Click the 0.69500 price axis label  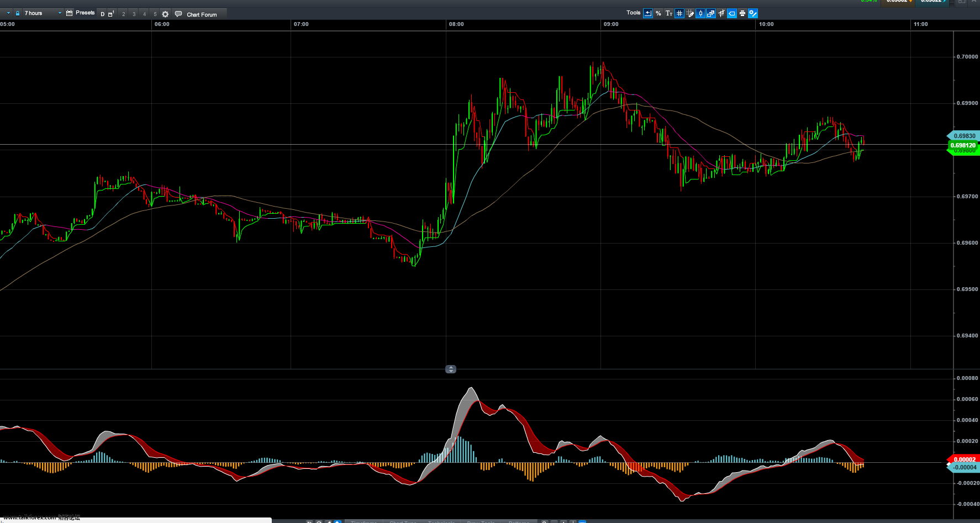[967, 289]
